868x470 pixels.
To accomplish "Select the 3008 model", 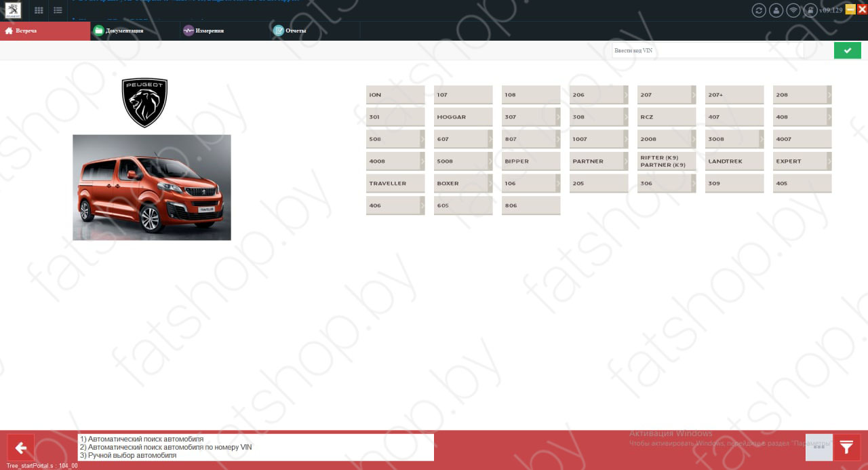I will 734,139.
